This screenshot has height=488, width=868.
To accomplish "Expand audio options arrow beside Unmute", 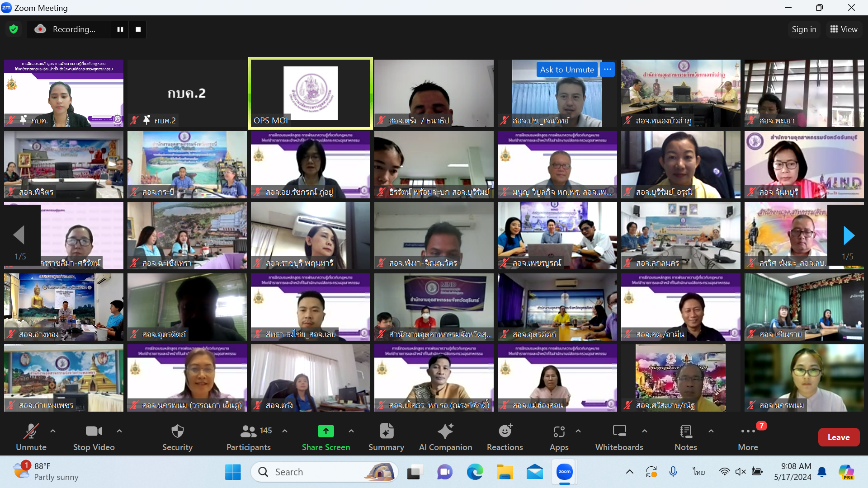I will (53, 431).
